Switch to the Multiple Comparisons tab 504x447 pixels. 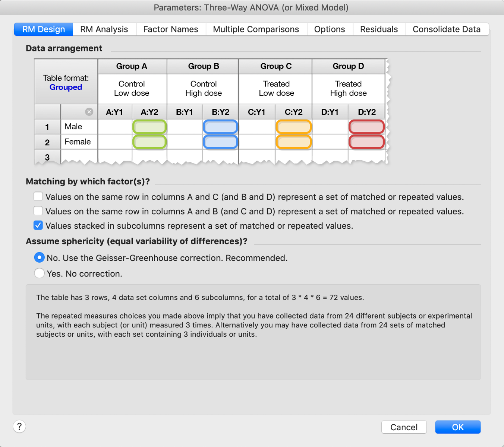[256, 29]
